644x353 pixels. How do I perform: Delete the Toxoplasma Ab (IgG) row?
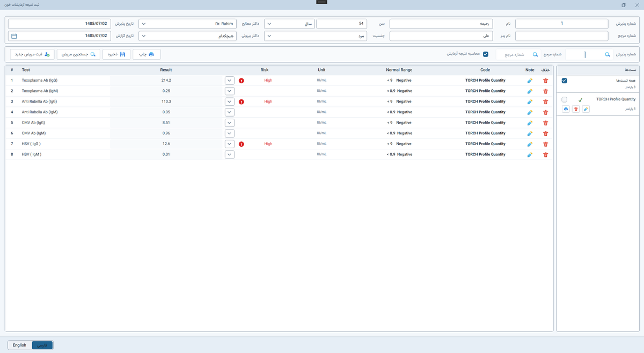[x=546, y=81]
